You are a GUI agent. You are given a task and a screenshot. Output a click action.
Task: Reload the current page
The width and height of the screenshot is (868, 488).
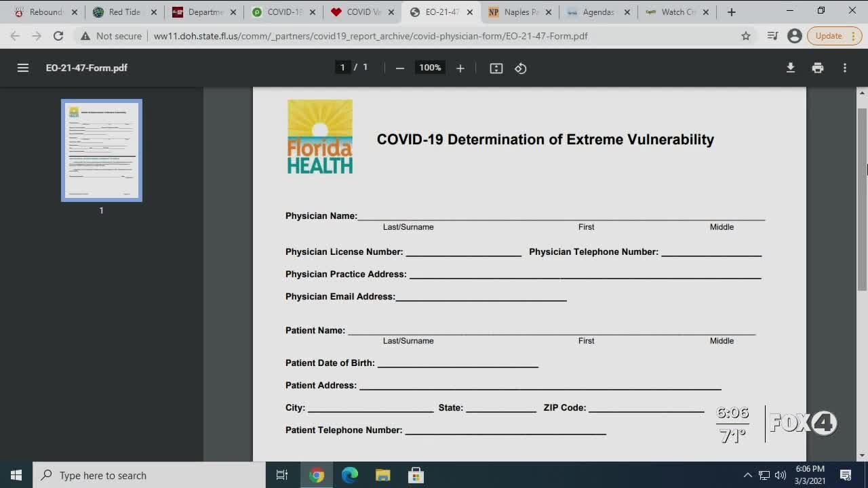tap(58, 36)
